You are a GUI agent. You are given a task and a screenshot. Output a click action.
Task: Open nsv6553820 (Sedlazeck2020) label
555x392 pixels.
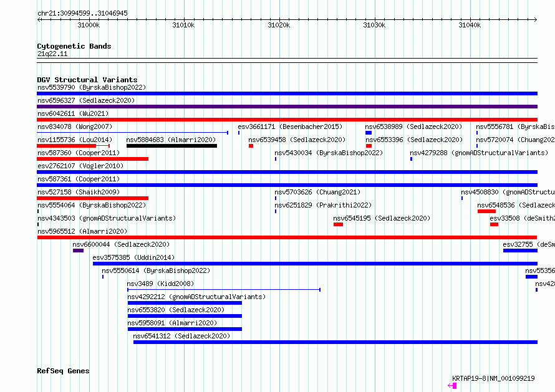pyautogui.click(x=176, y=310)
